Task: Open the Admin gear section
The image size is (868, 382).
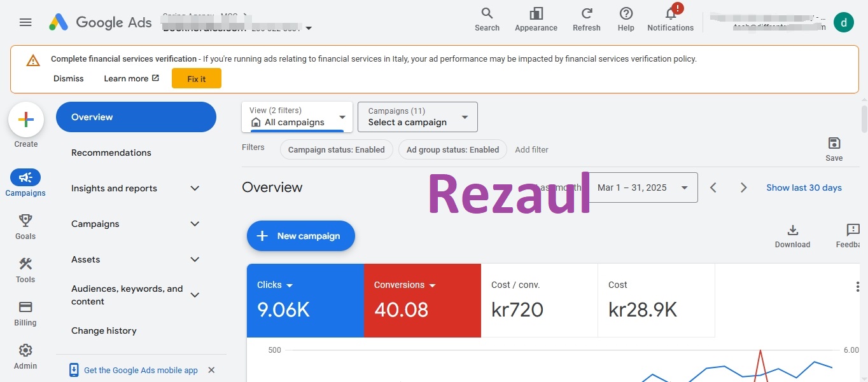Action: click(25, 356)
